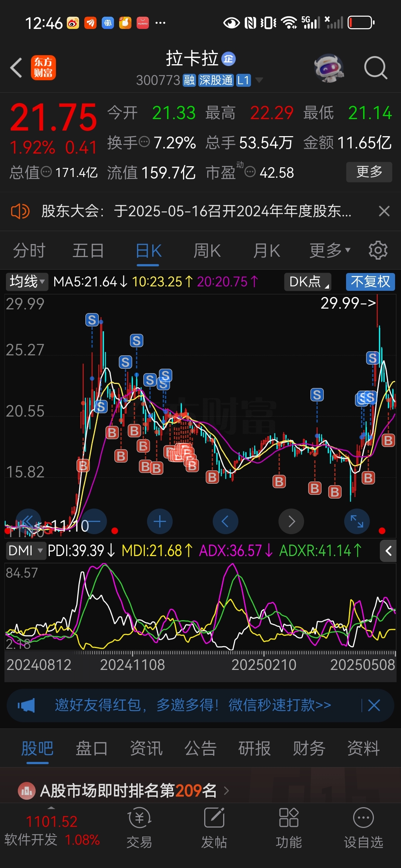
Task: Tap the orange speaker notice icon
Action: (20, 211)
